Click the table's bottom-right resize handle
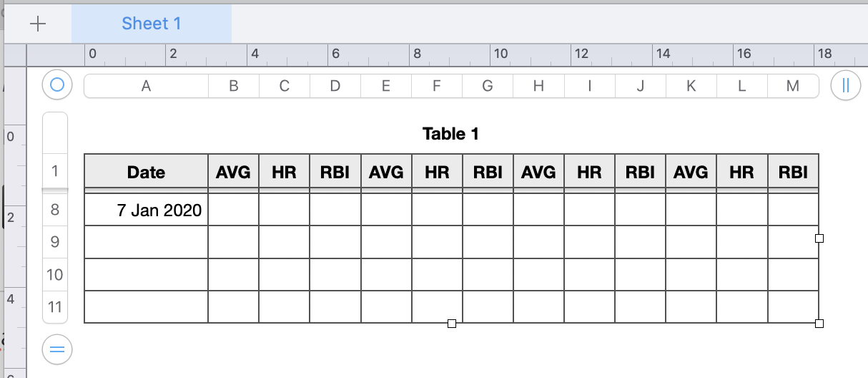Viewport: 868px width, 378px height. point(819,324)
